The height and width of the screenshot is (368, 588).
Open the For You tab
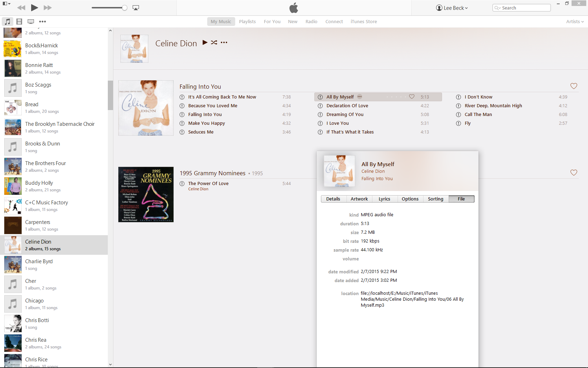(x=272, y=22)
